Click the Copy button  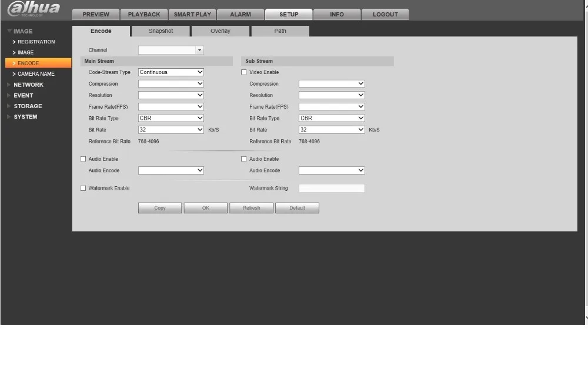point(160,208)
